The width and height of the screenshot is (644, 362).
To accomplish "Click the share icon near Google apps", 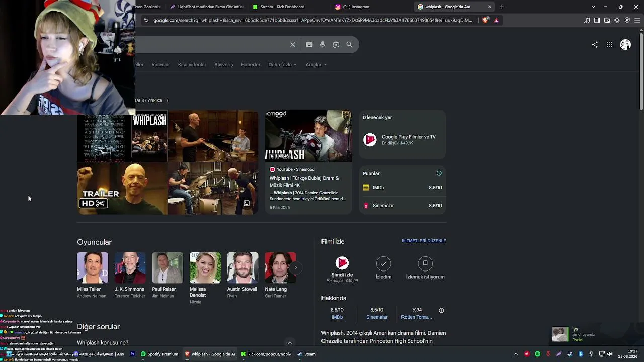I will pos(595,45).
